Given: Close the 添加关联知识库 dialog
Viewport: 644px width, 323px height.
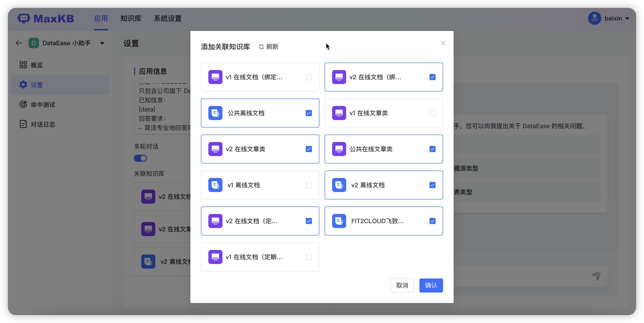Looking at the screenshot, I should click(x=443, y=43).
